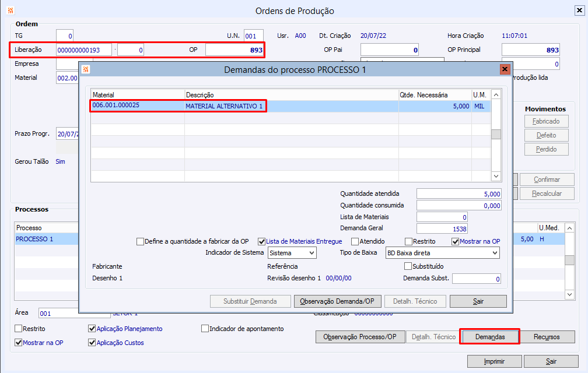Click the 'OP' field showing 893
Viewport: 588px width, 373px height.
(235, 50)
